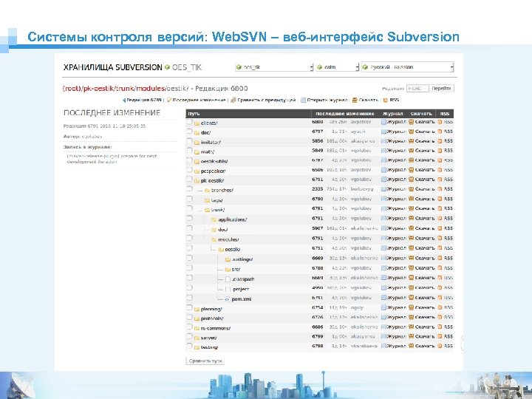532x399 pixels.
Task: Check the box for math/ row
Action: pos(190,150)
